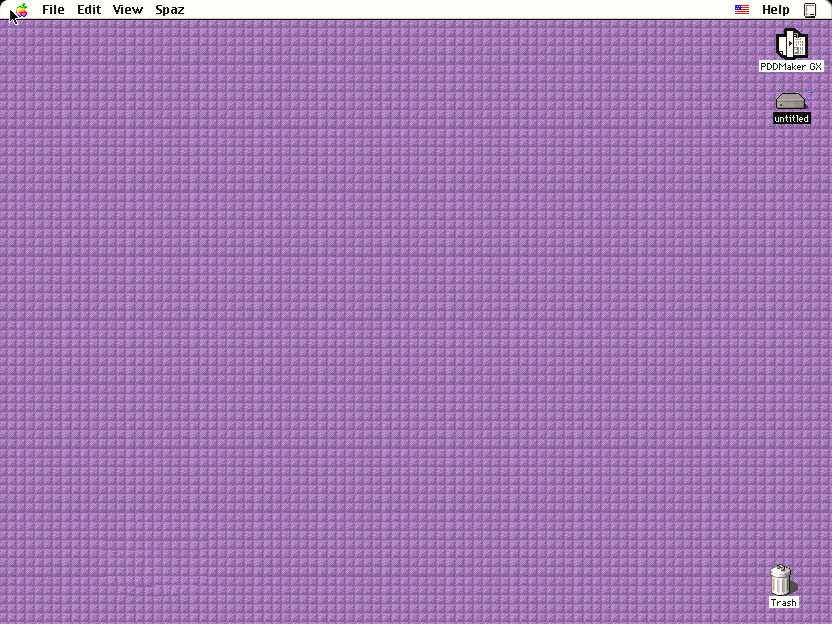This screenshot has width=832, height=624.
Task: Open the View menu
Action: pos(127,10)
